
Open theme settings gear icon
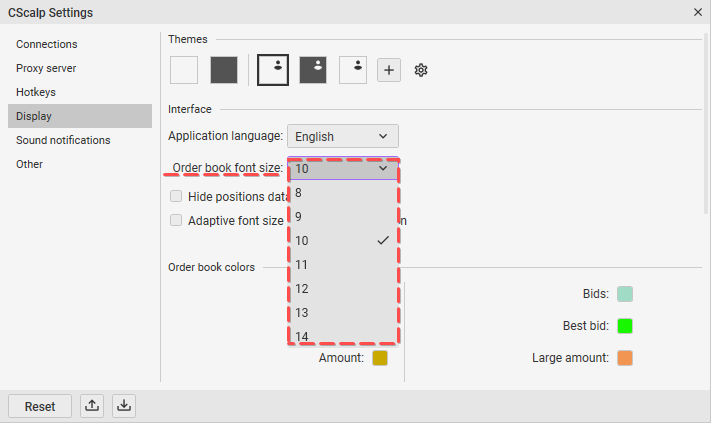[x=421, y=70]
